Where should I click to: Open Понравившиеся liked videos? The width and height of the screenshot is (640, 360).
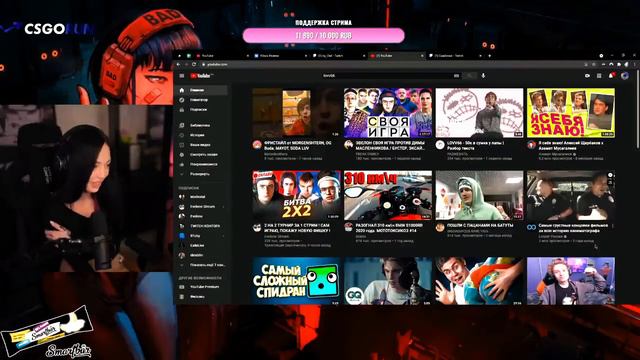(x=202, y=164)
